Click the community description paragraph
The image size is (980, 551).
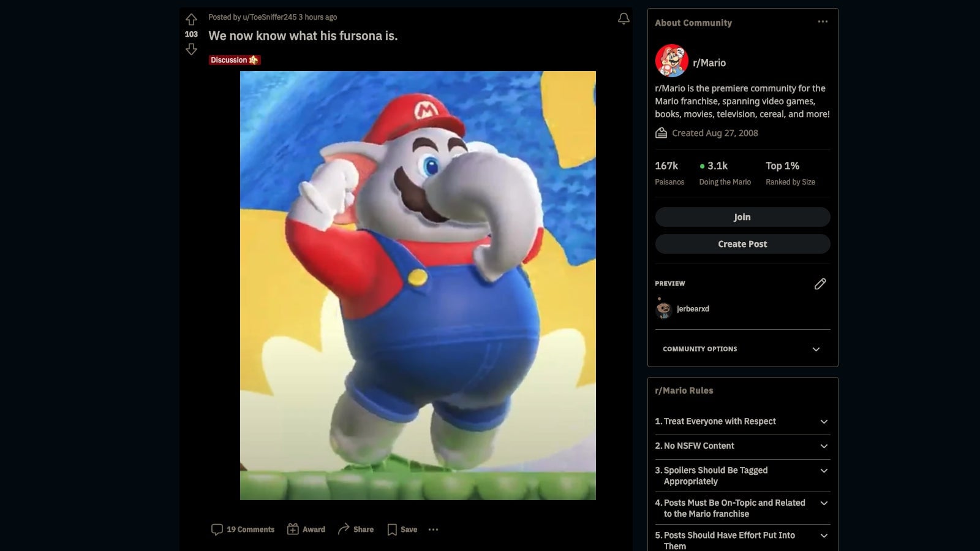[742, 101]
